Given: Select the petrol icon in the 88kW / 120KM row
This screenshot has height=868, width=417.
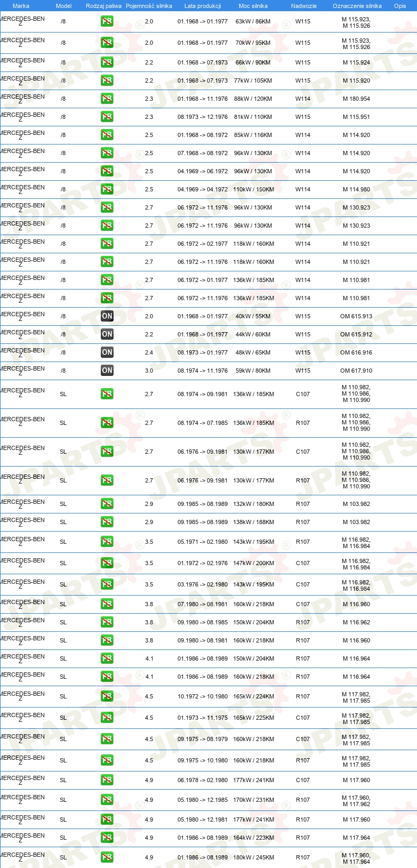Looking at the screenshot, I should tap(107, 99).
